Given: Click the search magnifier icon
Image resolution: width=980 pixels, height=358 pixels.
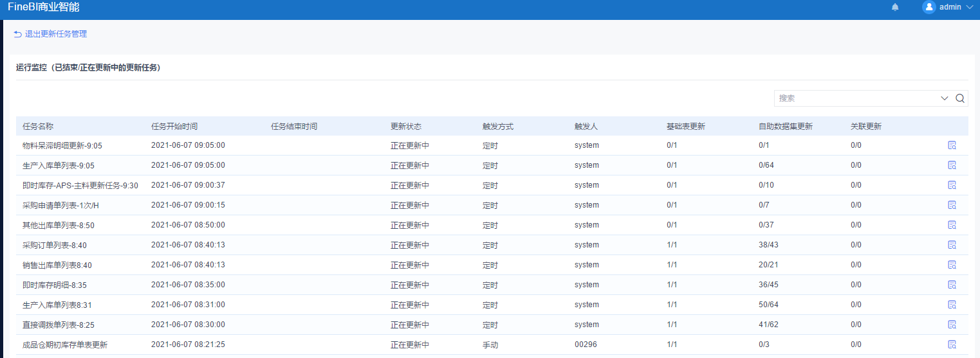Looking at the screenshot, I should point(960,98).
